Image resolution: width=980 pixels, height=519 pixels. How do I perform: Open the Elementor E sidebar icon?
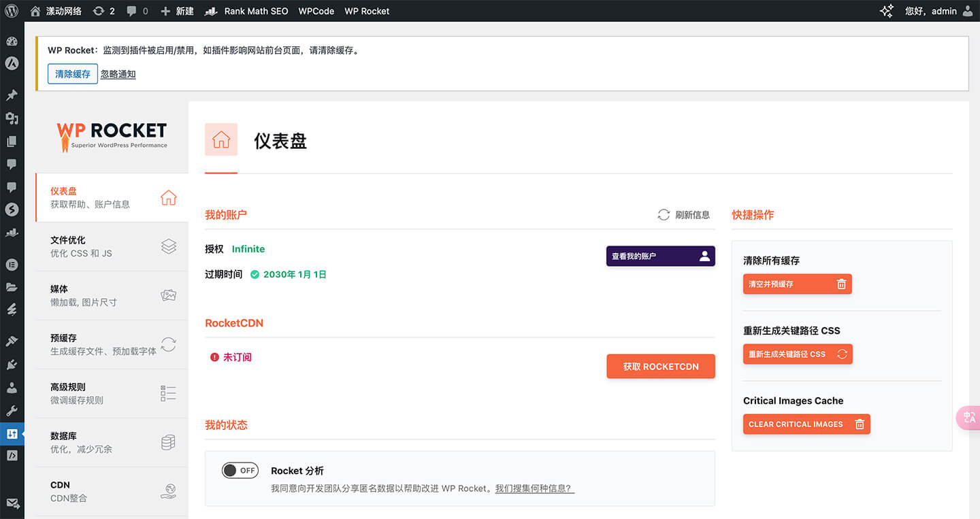coord(12,265)
